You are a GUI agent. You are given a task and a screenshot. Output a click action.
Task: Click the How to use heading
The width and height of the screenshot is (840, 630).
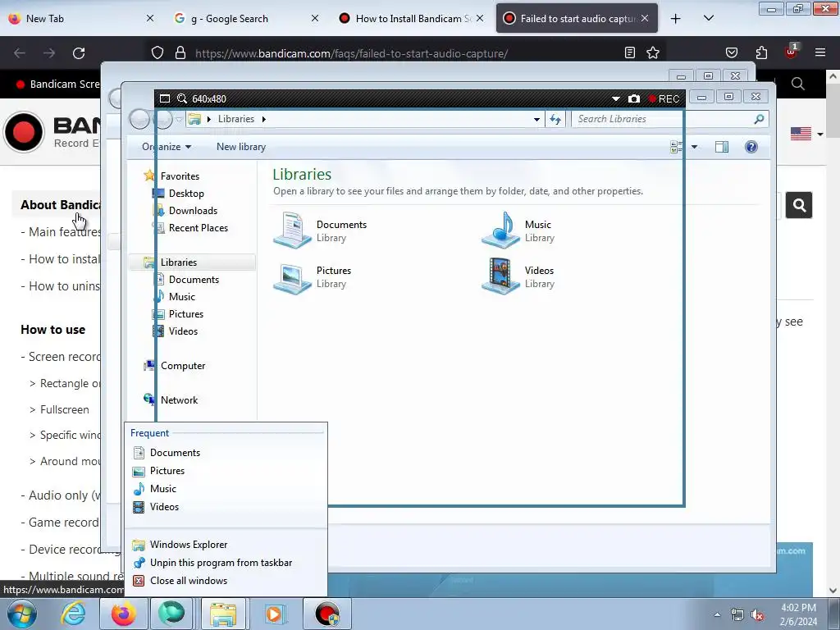[53, 330]
